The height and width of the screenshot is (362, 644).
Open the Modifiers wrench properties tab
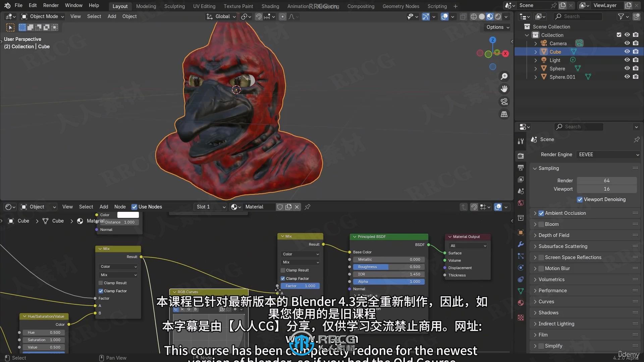[521, 244]
